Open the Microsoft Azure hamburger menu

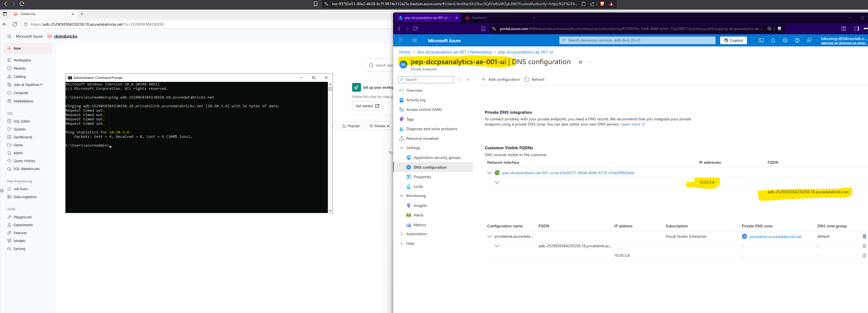click(x=414, y=40)
